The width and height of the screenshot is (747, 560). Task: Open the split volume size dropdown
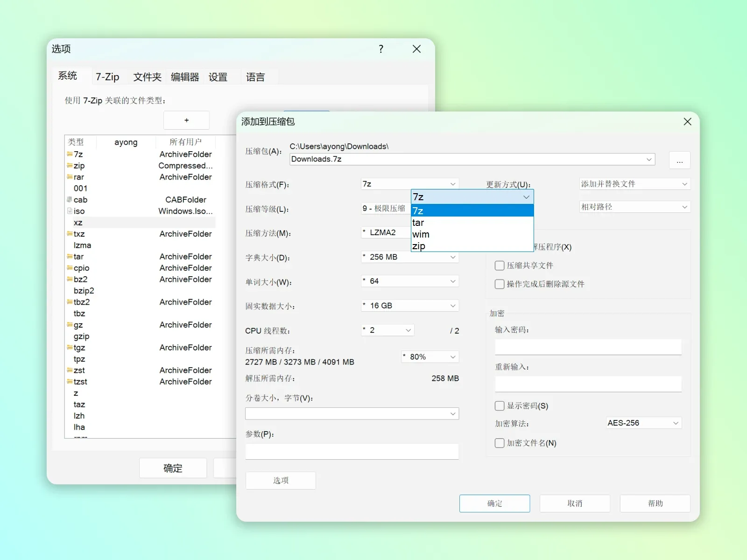[352, 413]
